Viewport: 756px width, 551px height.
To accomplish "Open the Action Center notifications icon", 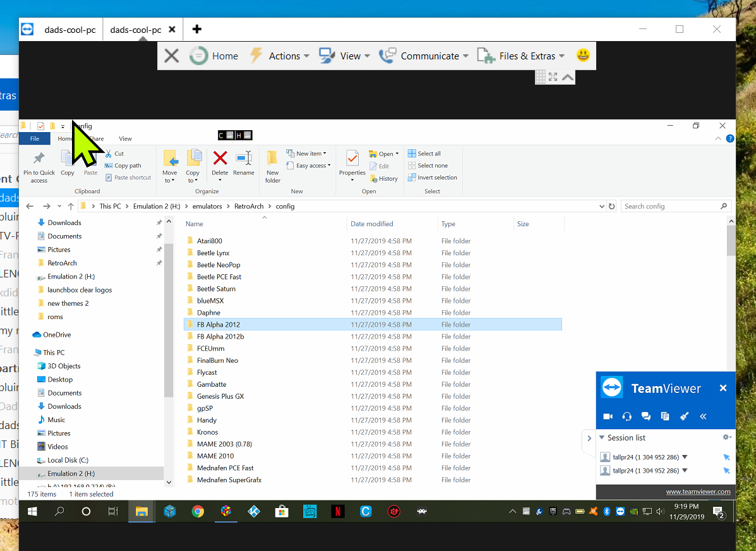I will point(718,512).
